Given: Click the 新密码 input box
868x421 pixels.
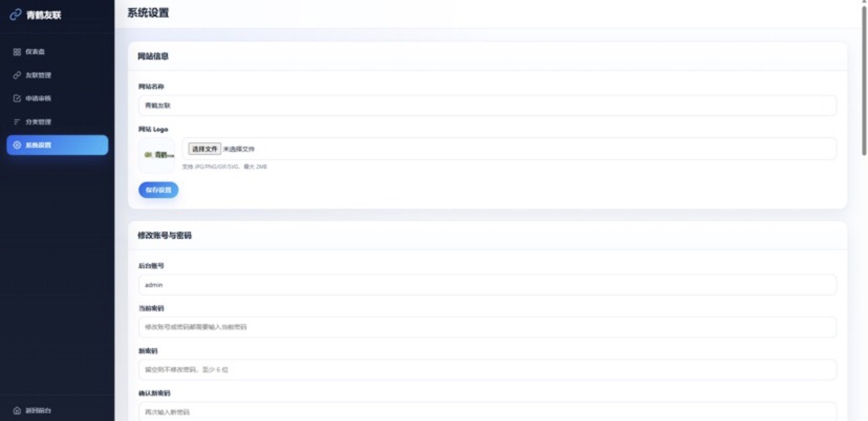Looking at the screenshot, I should 488,369.
